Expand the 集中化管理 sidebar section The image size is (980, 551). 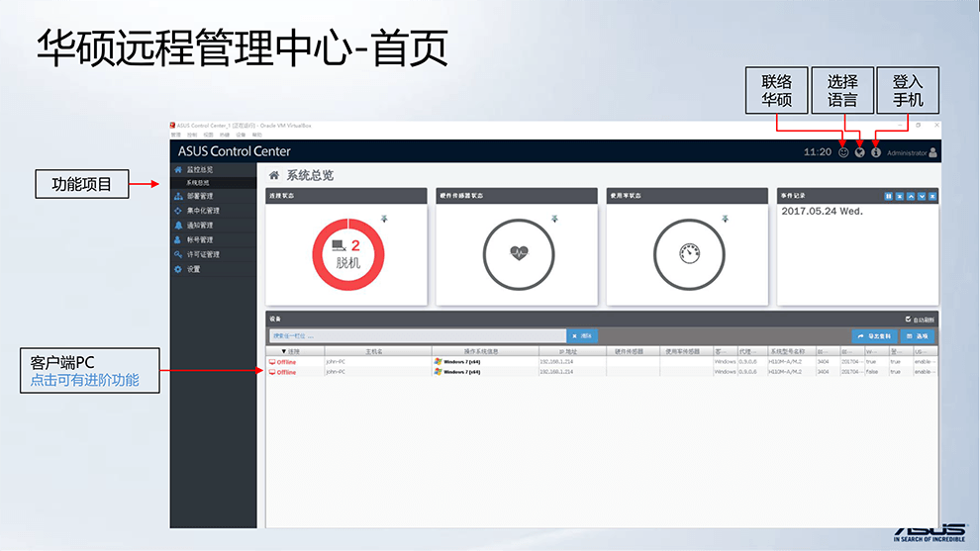pos(203,211)
